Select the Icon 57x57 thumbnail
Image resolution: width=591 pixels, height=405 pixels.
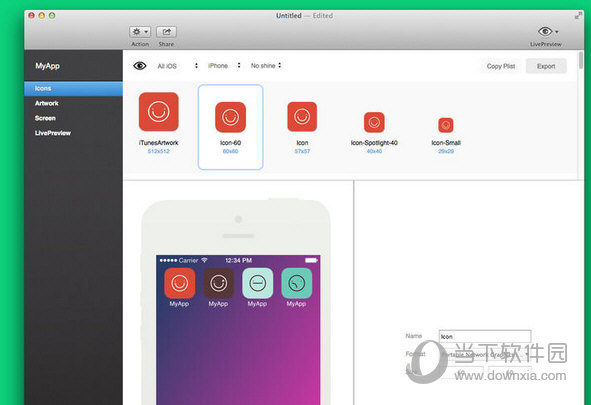click(x=302, y=117)
